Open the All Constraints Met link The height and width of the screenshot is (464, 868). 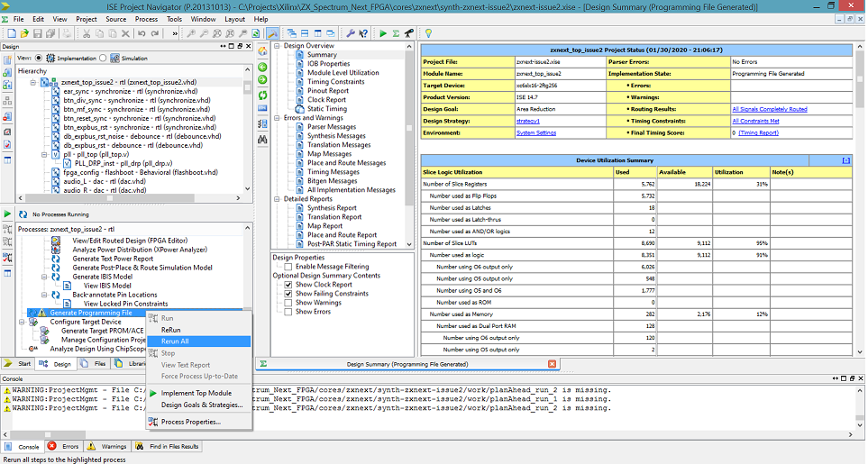click(755, 121)
